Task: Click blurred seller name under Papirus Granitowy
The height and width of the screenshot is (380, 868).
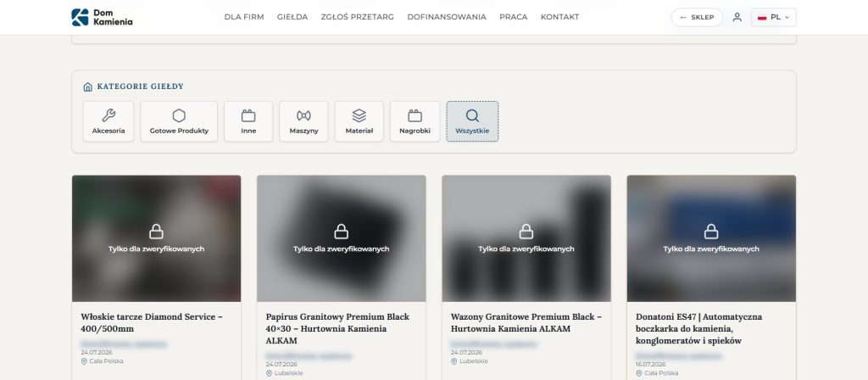Action: point(309,356)
